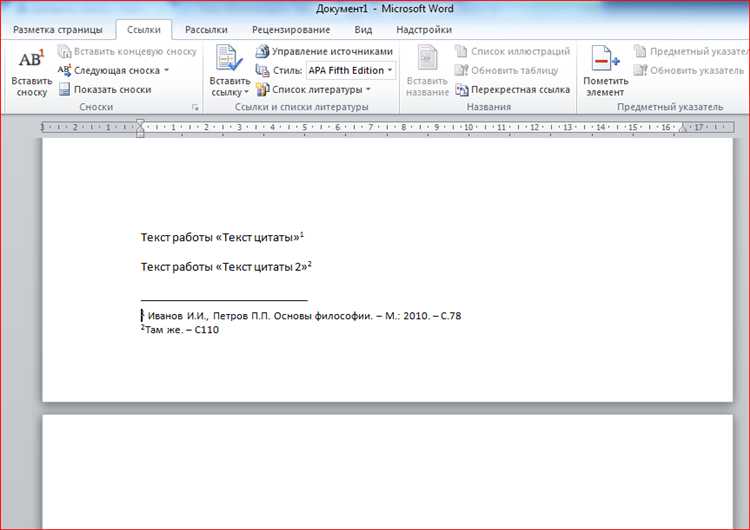
Task: Click Обновить указатель icon
Action: tap(640, 70)
